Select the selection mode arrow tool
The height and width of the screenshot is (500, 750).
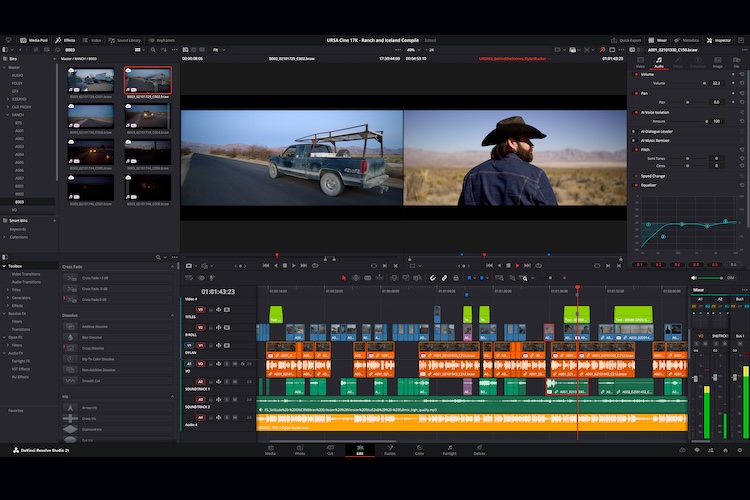[343, 278]
